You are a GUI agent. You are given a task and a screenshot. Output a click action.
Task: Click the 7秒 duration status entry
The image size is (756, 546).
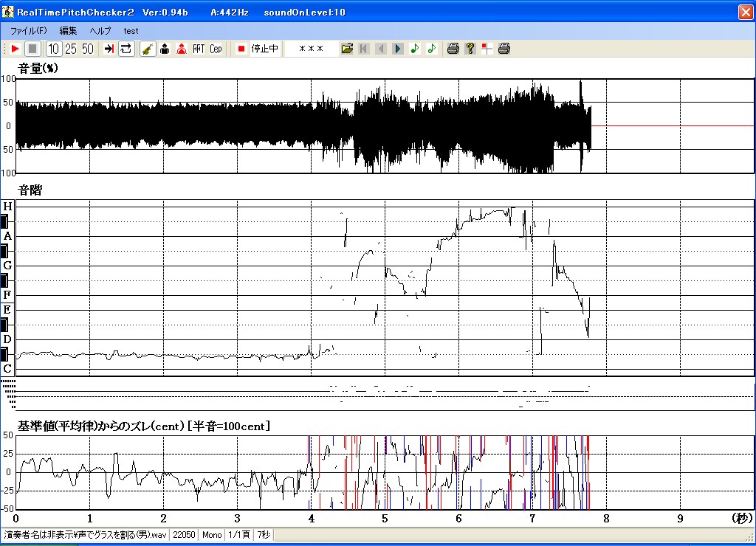[264, 535]
